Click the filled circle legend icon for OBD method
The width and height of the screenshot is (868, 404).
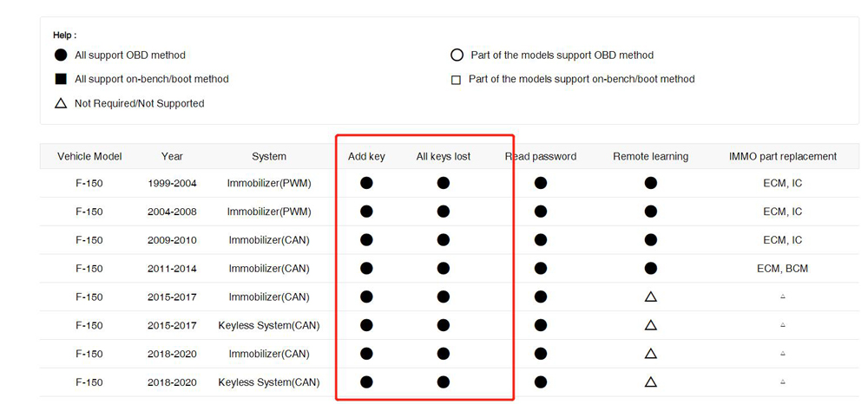point(61,55)
